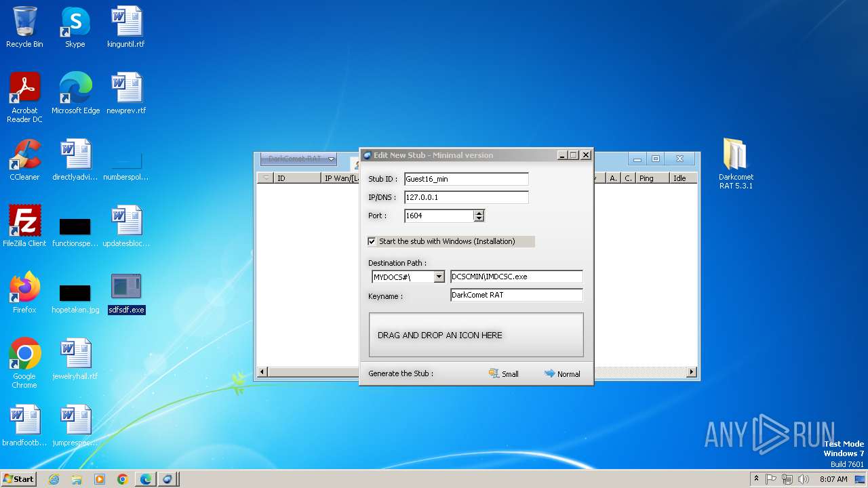Select the newprev.rtf document icon
Screen dimensions: 868x488
coord(126,93)
